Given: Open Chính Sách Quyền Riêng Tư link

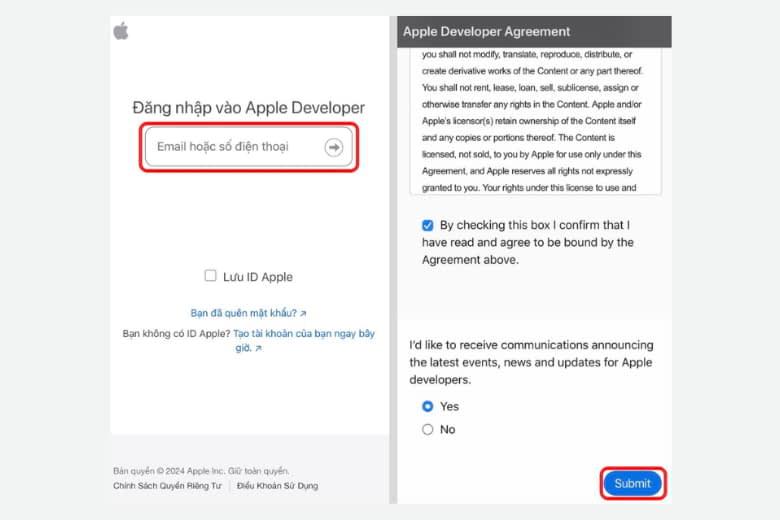Looking at the screenshot, I should click(x=167, y=486).
